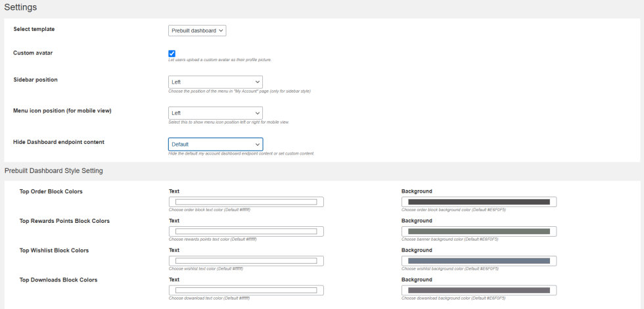Expand Hide Dashboard endpoint content dropdown
This screenshot has width=644, height=309.
(216, 144)
